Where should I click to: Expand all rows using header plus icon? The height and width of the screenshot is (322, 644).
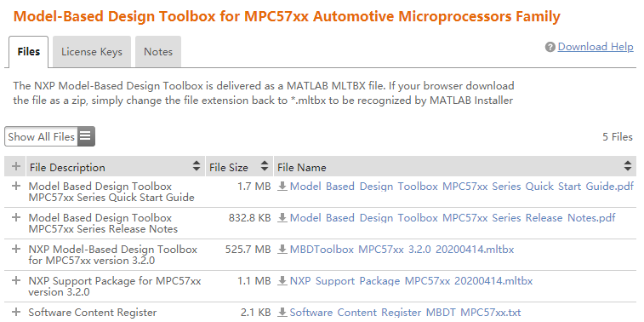(15, 167)
